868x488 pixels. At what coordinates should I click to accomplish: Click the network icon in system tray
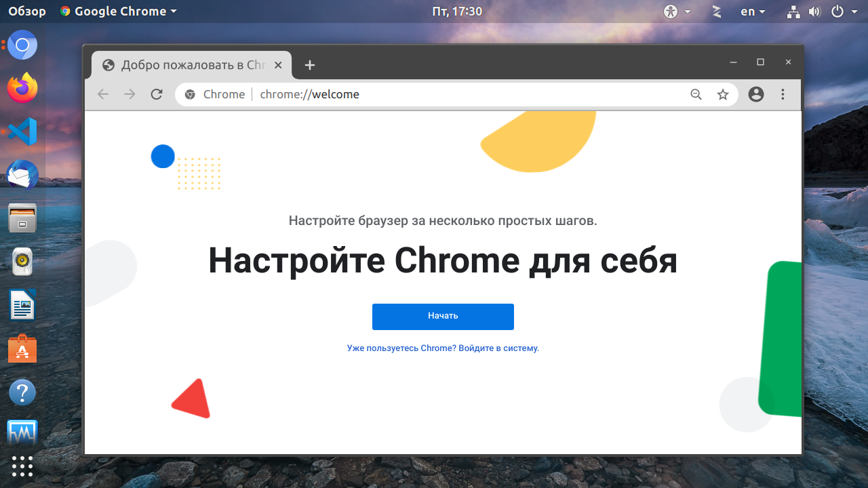[794, 11]
